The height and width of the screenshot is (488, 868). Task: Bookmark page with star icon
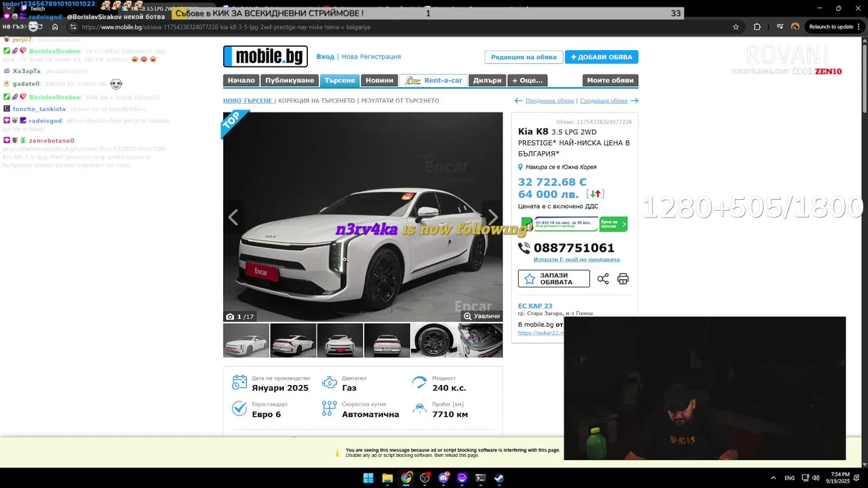(736, 27)
